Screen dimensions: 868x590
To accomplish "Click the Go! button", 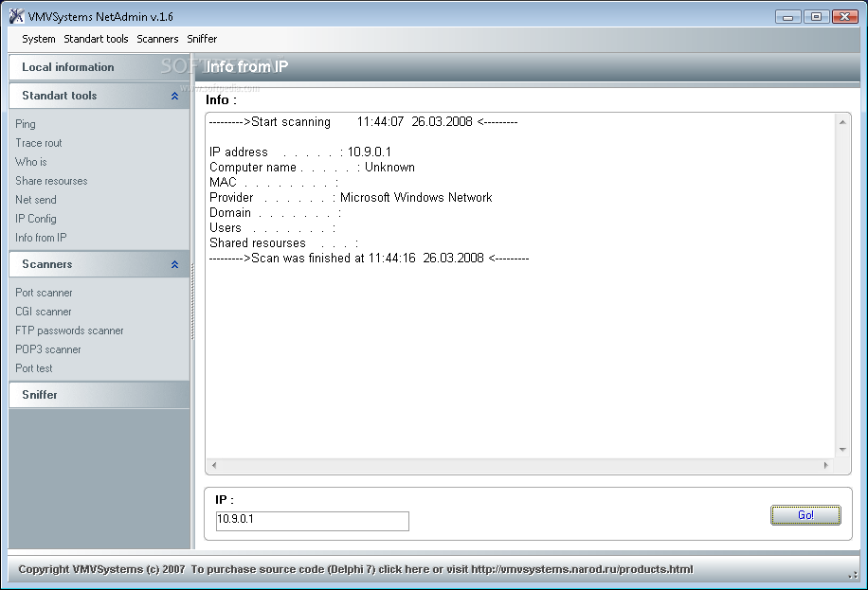I will click(805, 515).
